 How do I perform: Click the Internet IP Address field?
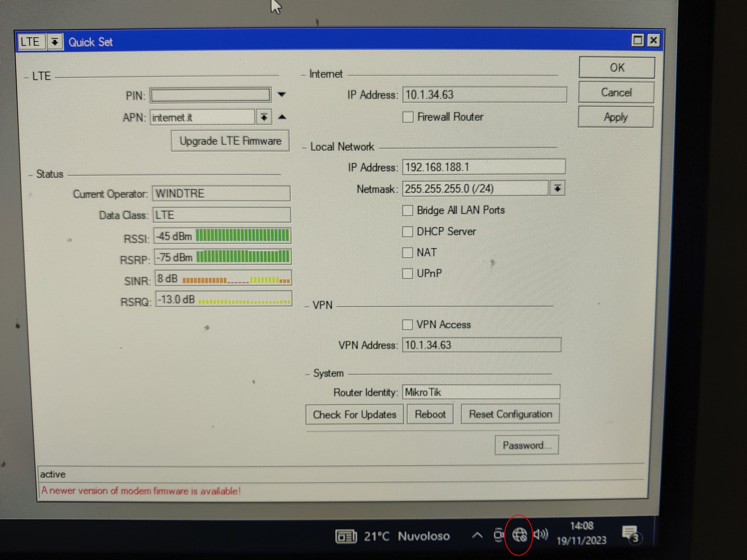pos(484,95)
